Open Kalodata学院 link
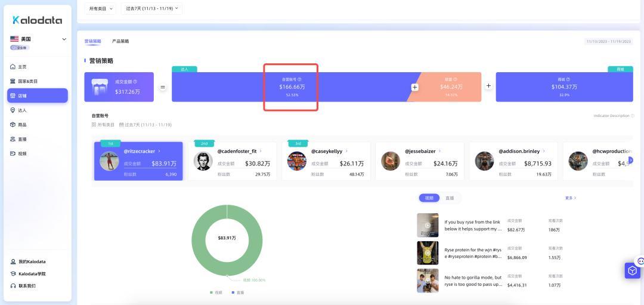The image size is (644, 305). [32, 274]
